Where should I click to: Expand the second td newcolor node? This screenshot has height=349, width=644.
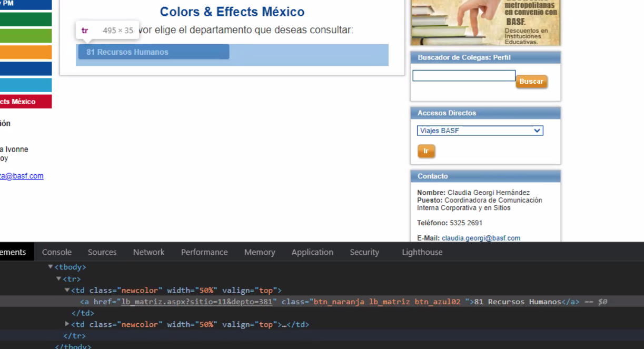tap(67, 324)
